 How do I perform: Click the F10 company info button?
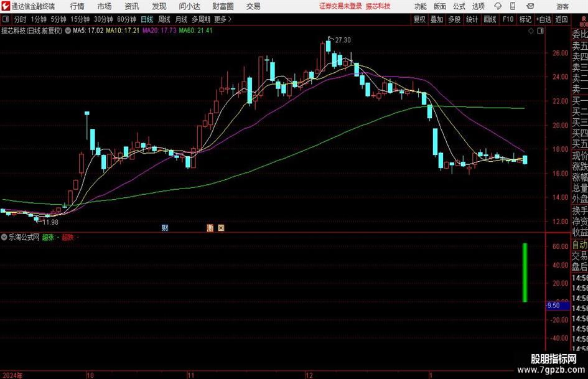pos(508,19)
